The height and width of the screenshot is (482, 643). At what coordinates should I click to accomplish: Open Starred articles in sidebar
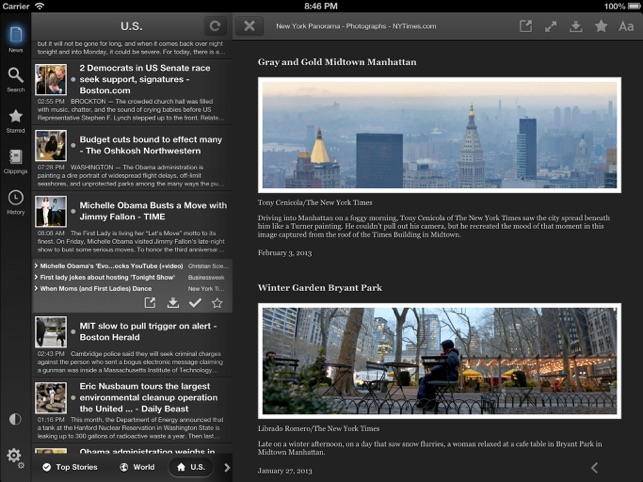pos(16,121)
